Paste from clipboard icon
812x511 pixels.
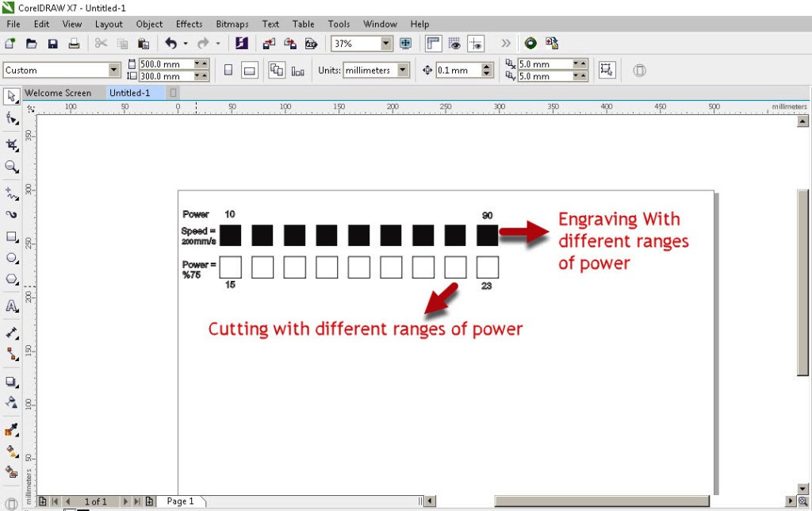click(x=144, y=44)
